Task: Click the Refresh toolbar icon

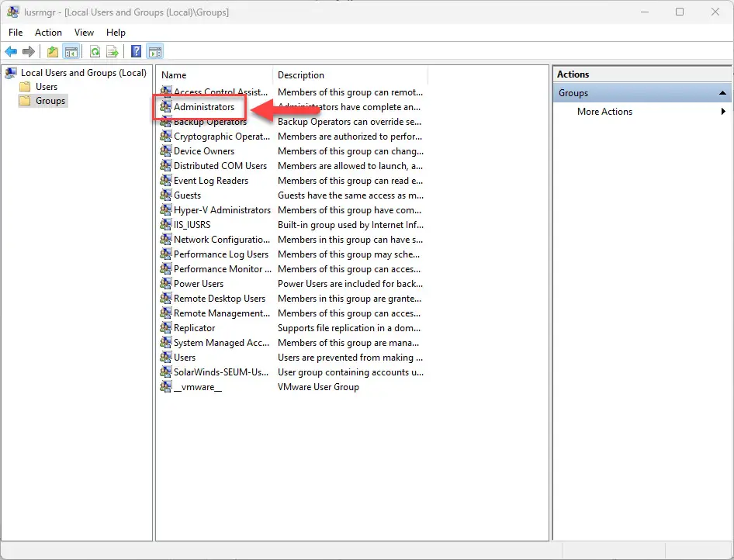Action: [95, 51]
